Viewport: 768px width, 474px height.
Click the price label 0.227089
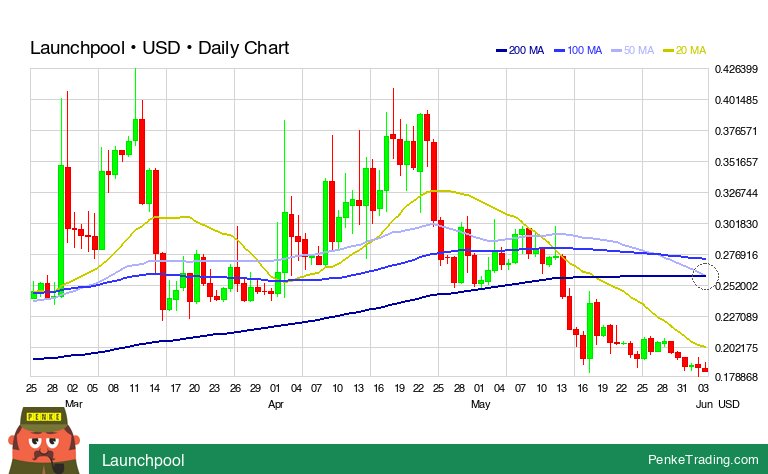coord(736,317)
